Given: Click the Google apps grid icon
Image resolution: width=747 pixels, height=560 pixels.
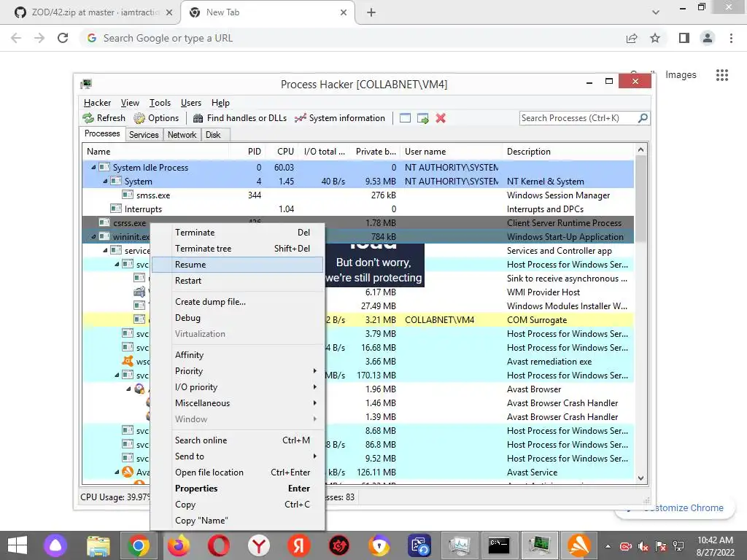Looking at the screenshot, I should (722, 75).
